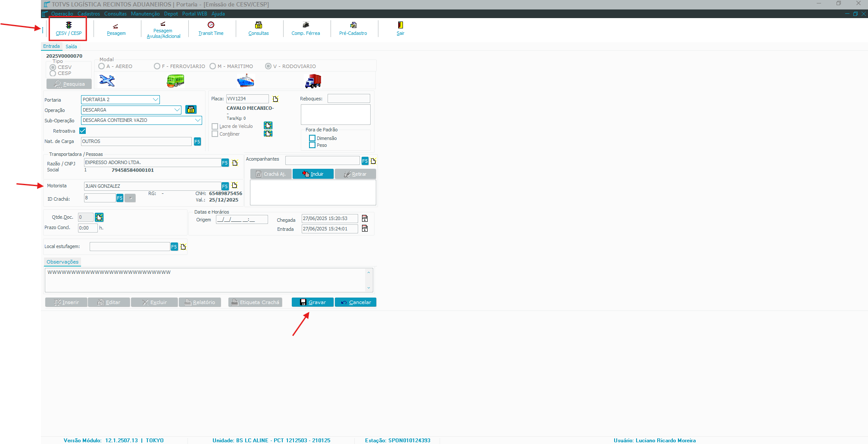Click document icon for Contêiner

pos(268,134)
